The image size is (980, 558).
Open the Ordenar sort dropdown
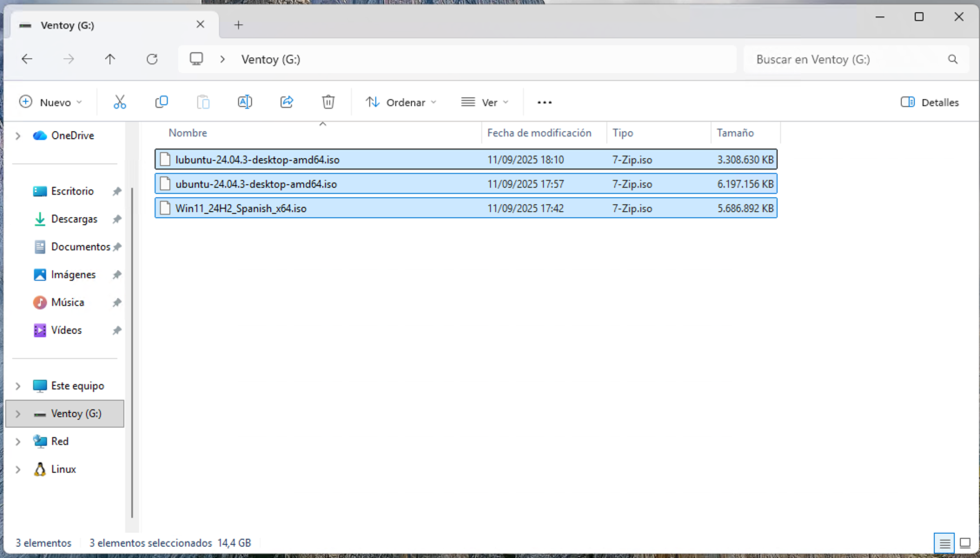(401, 102)
